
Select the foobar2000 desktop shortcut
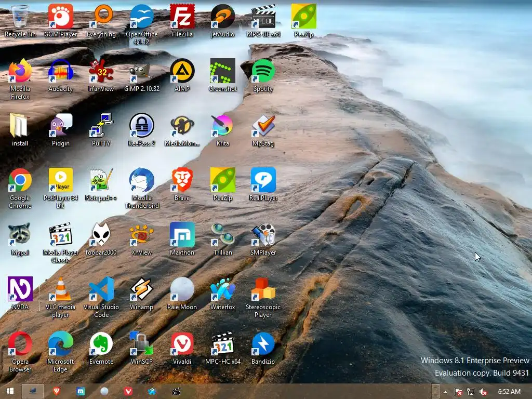pyautogui.click(x=101, y=239)
